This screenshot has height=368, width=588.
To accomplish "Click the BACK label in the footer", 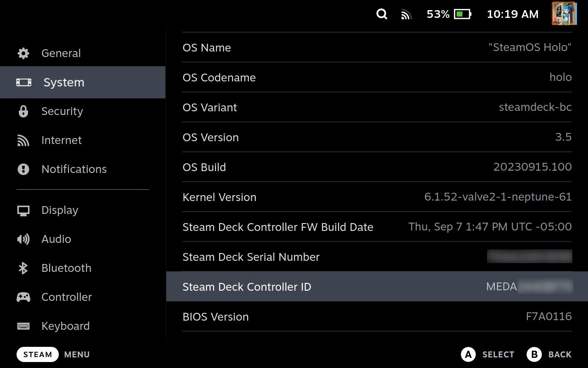I will (x=560, y=355).
